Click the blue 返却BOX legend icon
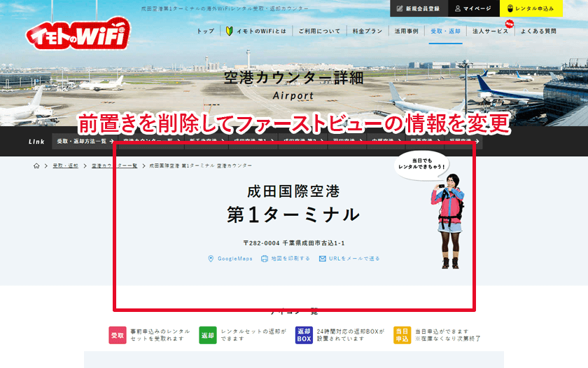Image resolution: width=588 pixels, height=368 pixels. (x=304, y=335)
